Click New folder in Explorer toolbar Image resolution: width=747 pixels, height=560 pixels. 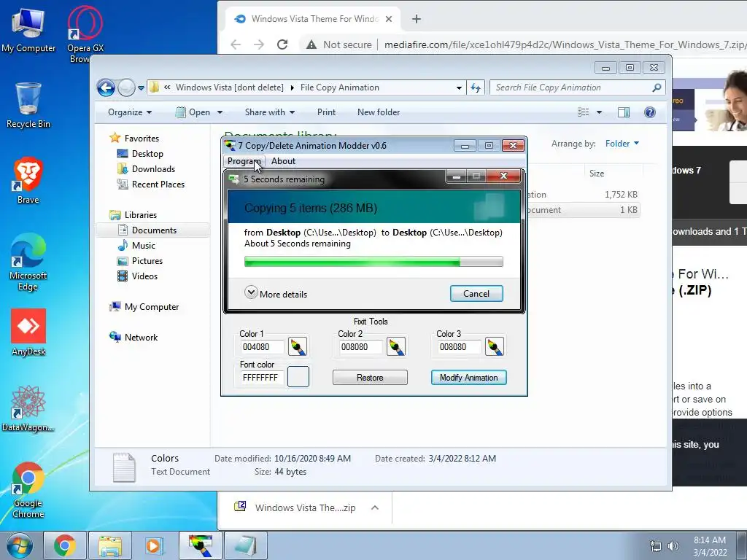tap(379, 112)
